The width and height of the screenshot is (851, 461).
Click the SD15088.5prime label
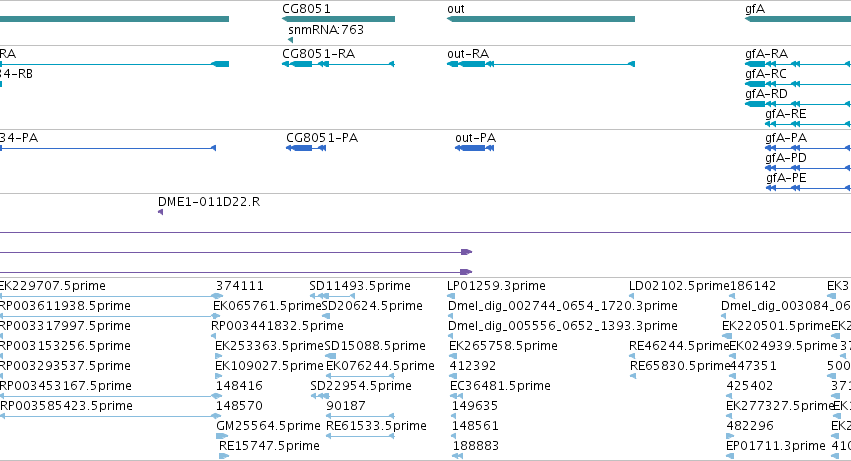click(x=375, y=346)
